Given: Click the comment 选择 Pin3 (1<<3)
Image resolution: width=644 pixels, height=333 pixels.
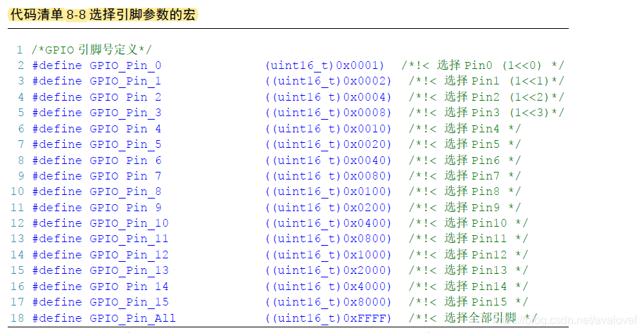Looking at the screenshot, I should [x=497, y=113].
